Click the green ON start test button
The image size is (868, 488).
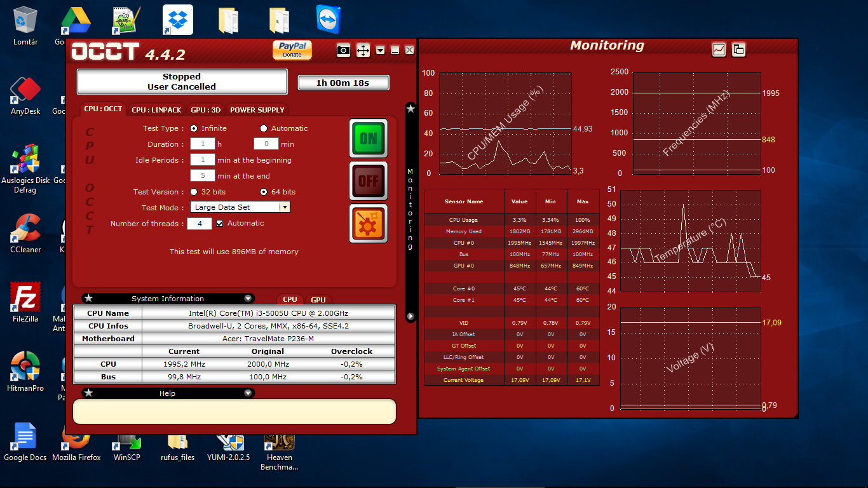369,138
